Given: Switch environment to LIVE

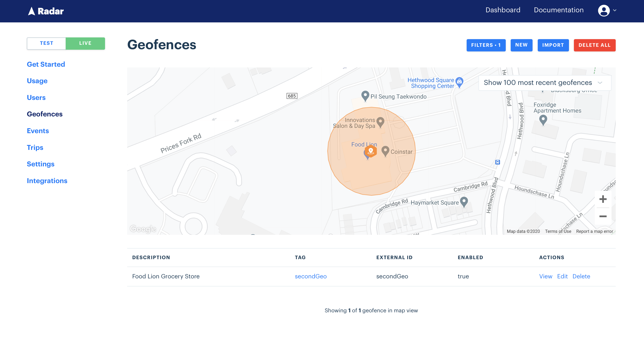Looking at the screenshot, I should click(85, 43).
